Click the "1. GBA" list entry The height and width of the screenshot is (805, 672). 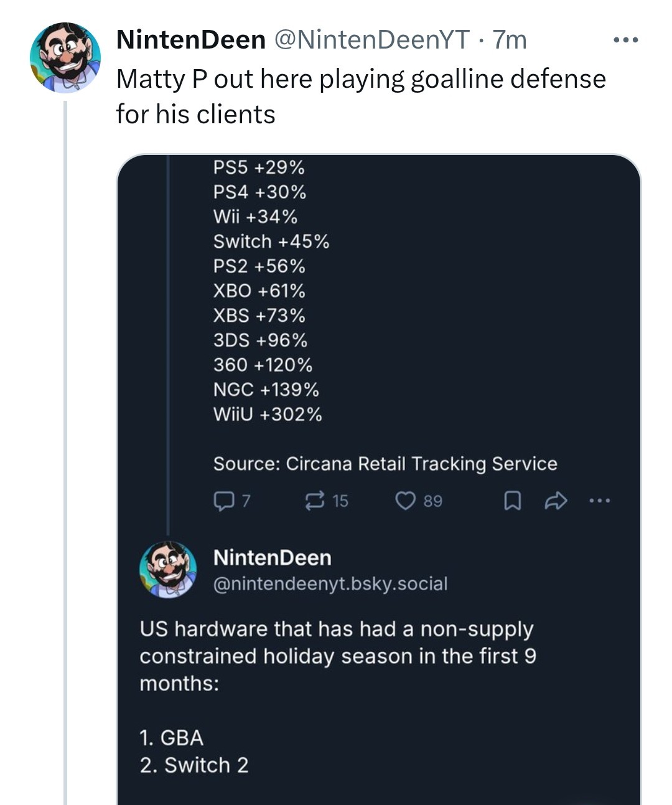point(171,738)
